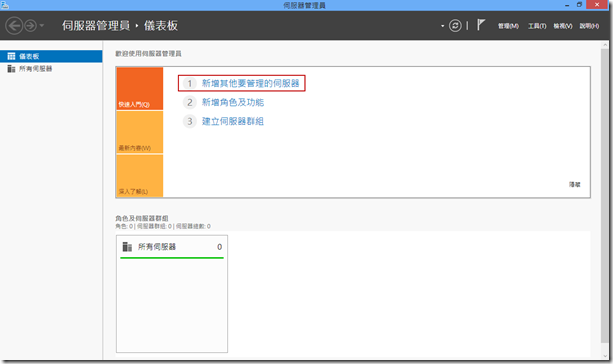
Task: Close the 伺服器管理員 window
Action: tap(597, 5)
